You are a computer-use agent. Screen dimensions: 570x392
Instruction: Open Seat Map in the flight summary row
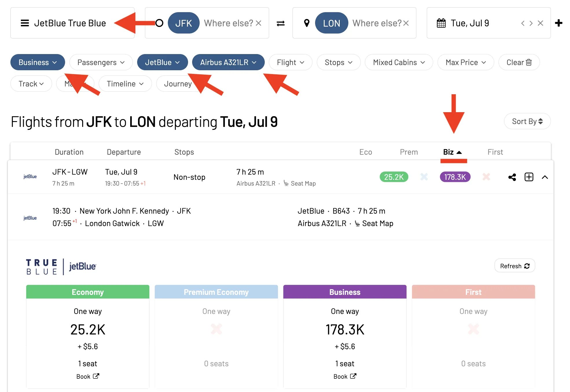coord(299,183)
